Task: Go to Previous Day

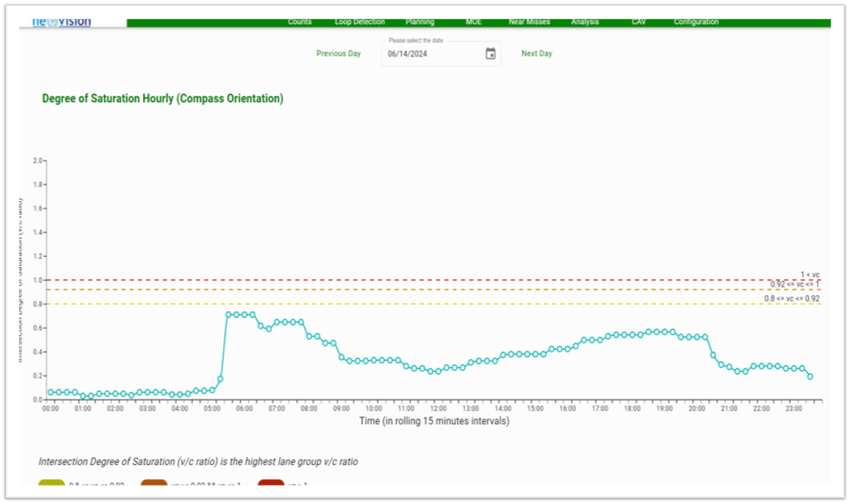Action: (x=338, y=54)
